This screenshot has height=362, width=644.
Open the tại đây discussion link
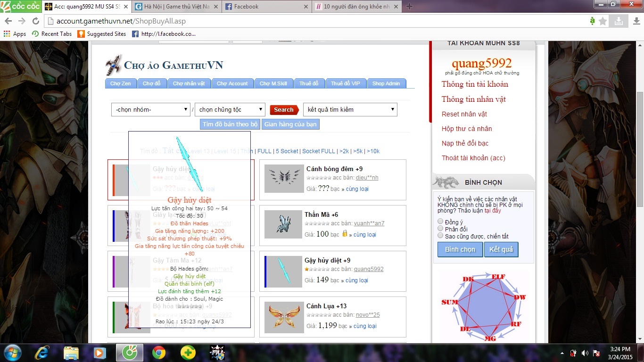(x=493, y=211)
